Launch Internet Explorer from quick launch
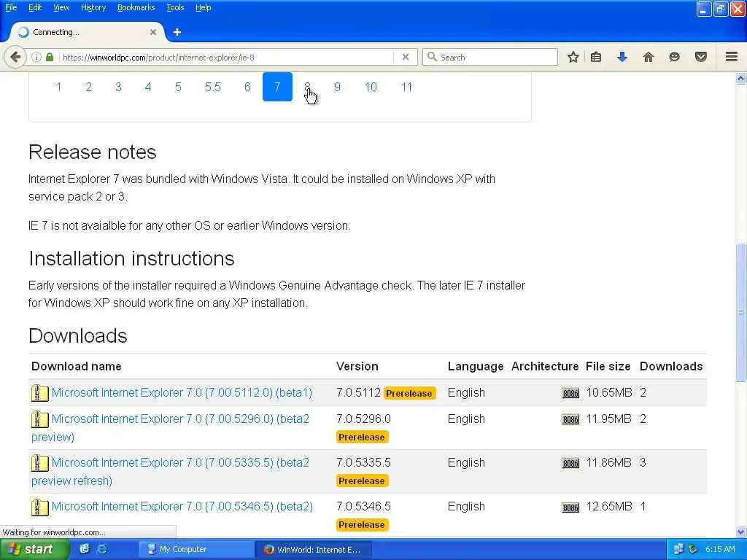 (102, 549)
